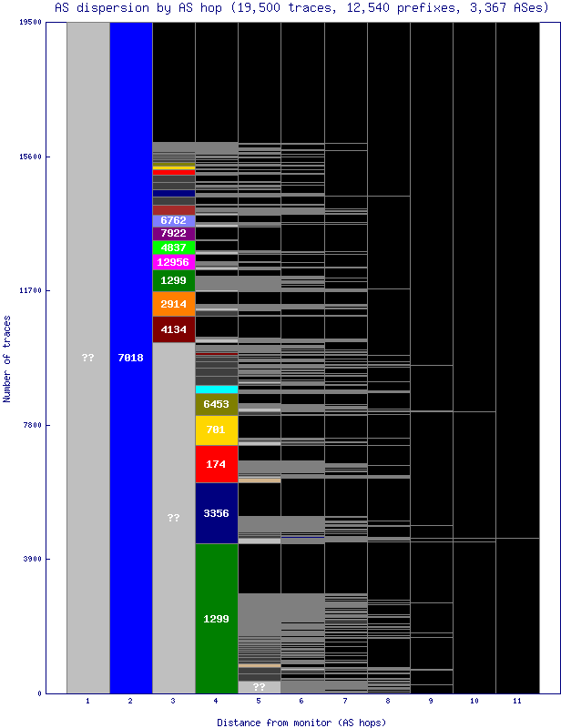Click the light blue 6762 segment
The width and height of the screenshot is (561, 728).
click(174, 220)
